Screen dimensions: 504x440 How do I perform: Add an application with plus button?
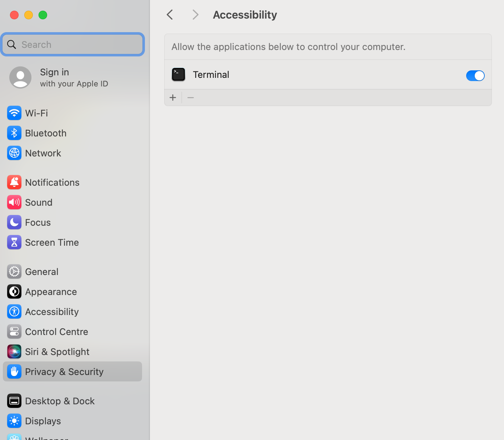(173, 97)
